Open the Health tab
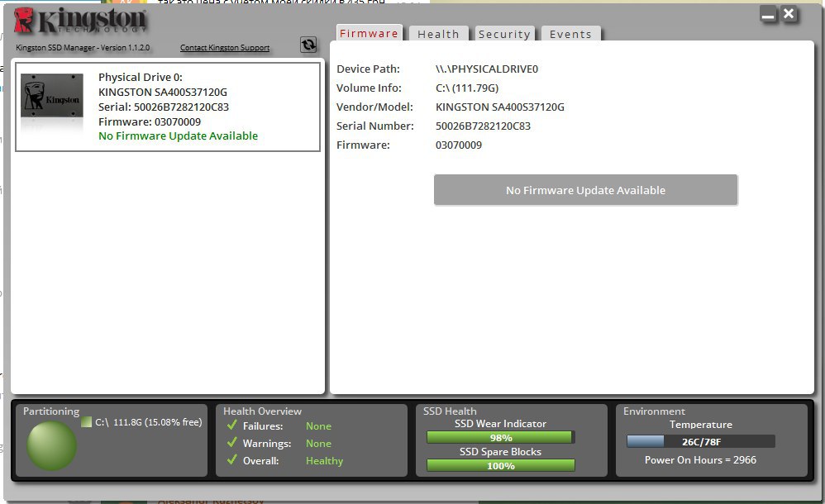The image size is (825, 504). [x=438, y=34]
